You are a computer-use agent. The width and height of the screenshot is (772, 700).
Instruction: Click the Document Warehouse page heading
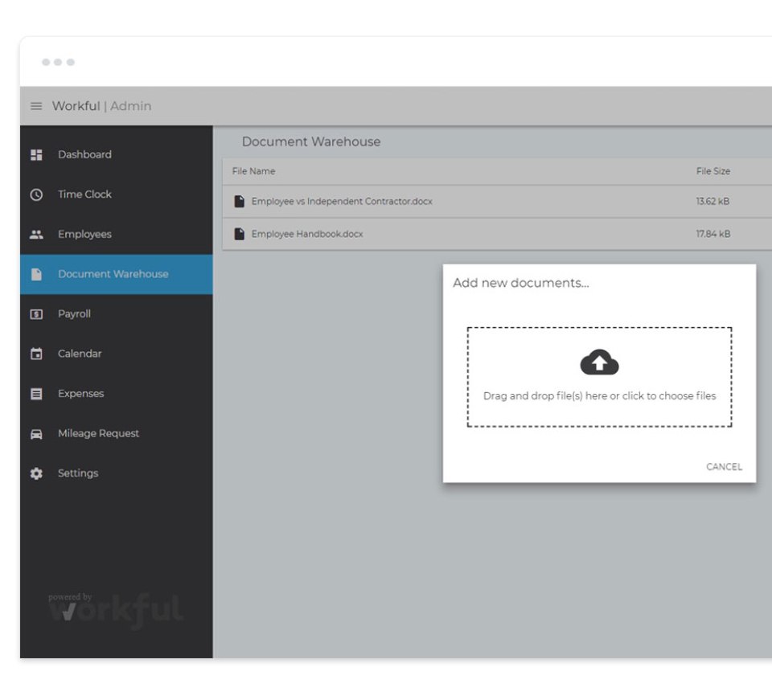click(x=311, y=141)
